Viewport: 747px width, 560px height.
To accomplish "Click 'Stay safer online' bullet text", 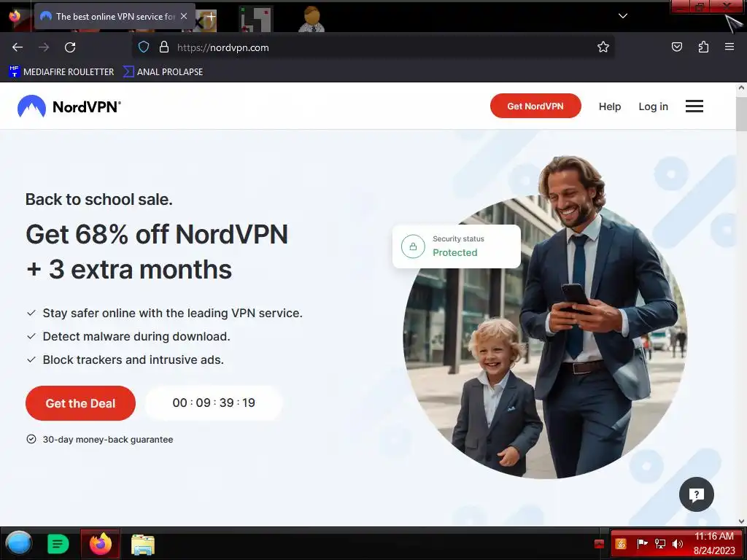I will (172, 313).
